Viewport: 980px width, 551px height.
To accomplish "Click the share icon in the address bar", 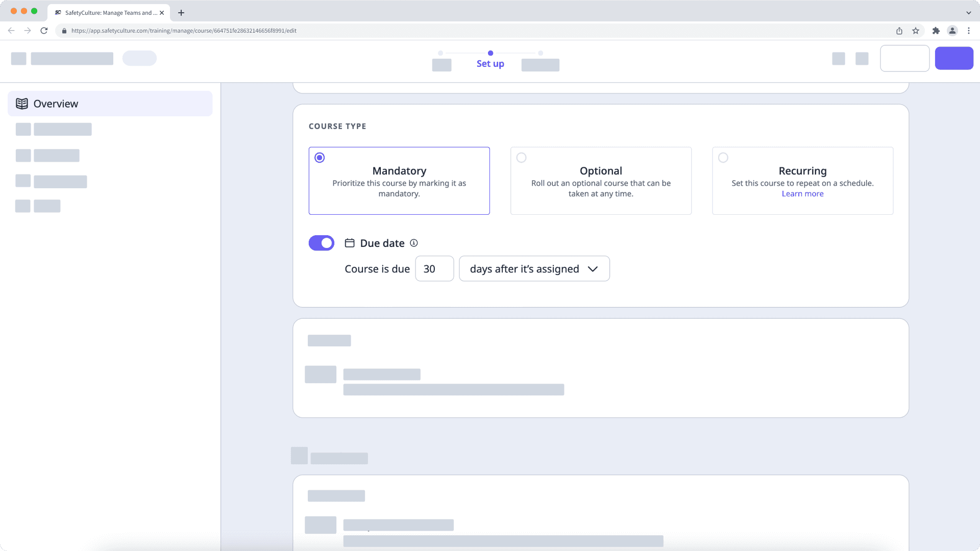I will (899, 31).
